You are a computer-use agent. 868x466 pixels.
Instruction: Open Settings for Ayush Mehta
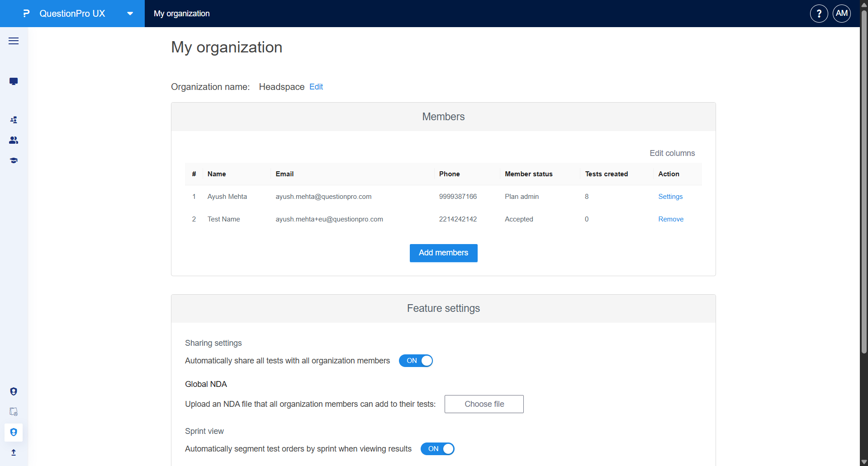click(670, 197)
